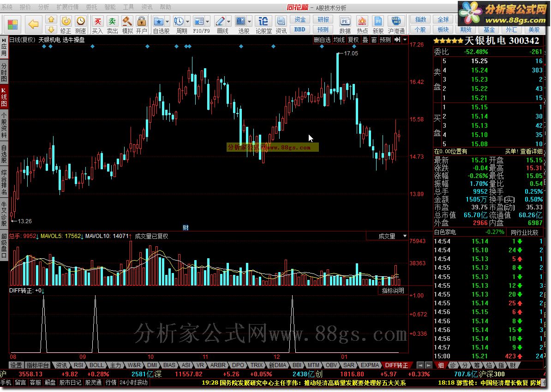Image resolution: width=551 pixels, height=392 pixels.
Task: Expand the 自选股 dropdown arrow
Action: tap(167, 22)
